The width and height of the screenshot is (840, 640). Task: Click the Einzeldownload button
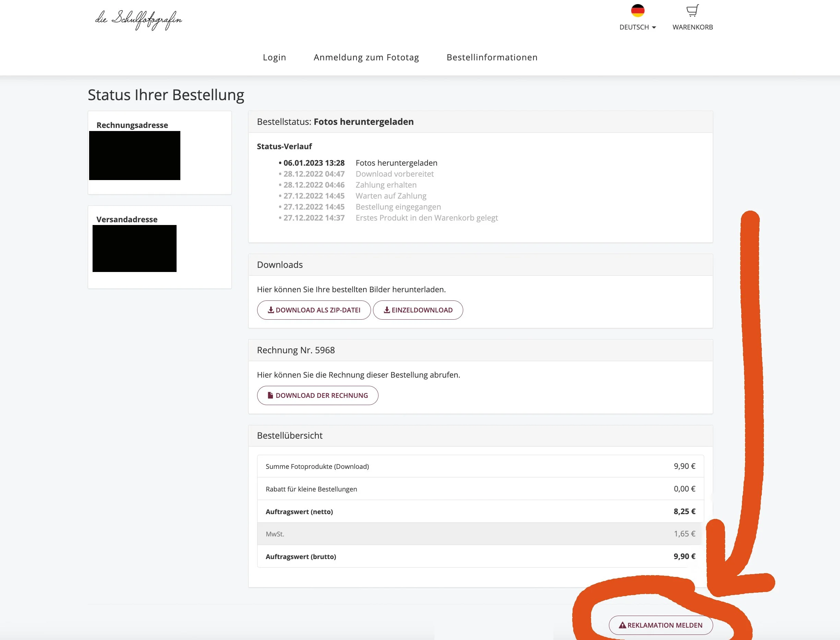(x=418, y=310)
